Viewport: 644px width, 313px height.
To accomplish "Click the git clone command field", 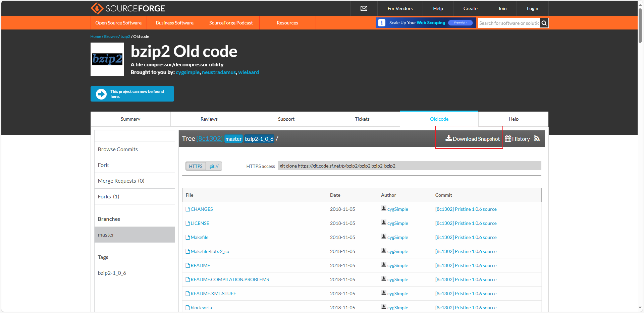I will click(410, 166).
